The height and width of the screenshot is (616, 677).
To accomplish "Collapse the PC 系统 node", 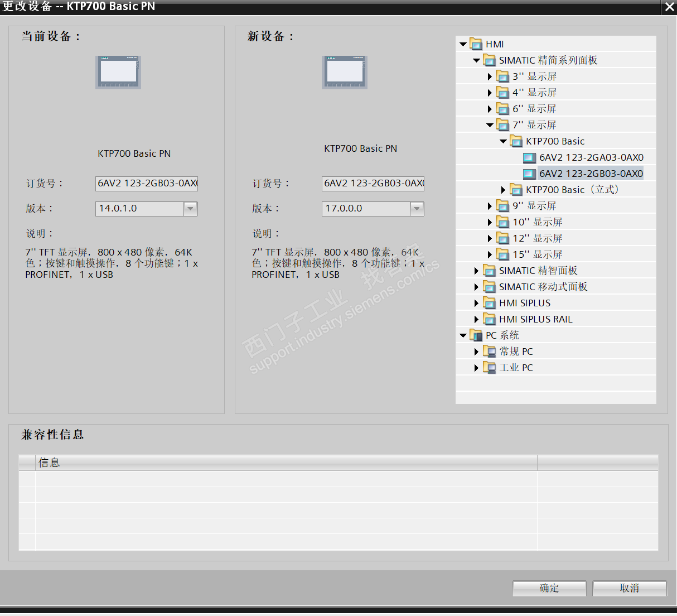I will pyautogui.click(x=463, y=335).
